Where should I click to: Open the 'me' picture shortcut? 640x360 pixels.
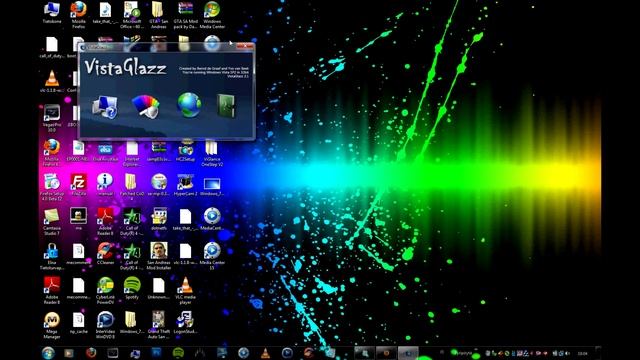(x=78, y=219)
